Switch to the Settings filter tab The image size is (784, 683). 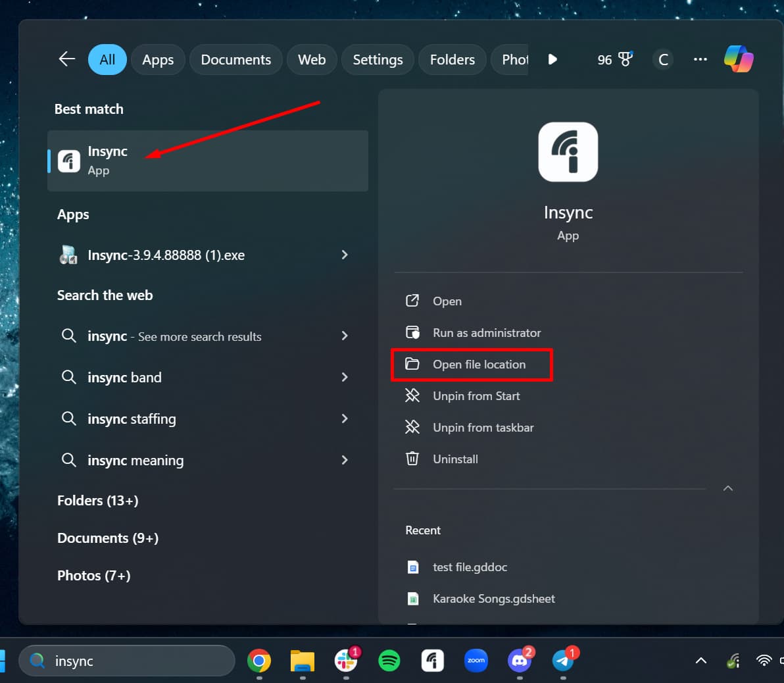(x=378, y=59)
